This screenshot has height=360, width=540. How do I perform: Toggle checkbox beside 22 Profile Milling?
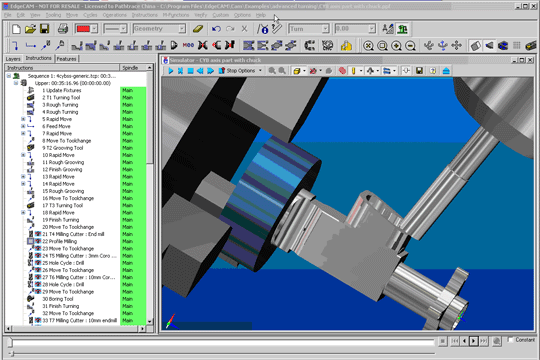(x=31, y=241)
